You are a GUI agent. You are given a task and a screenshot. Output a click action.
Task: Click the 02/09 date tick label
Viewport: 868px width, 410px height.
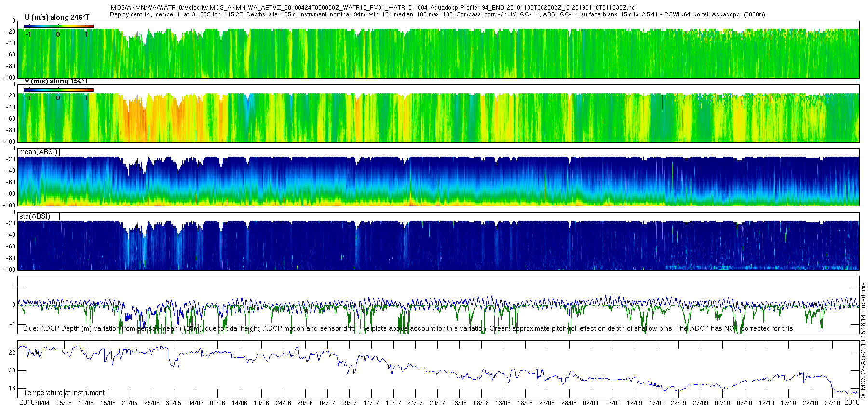point(591,403)
